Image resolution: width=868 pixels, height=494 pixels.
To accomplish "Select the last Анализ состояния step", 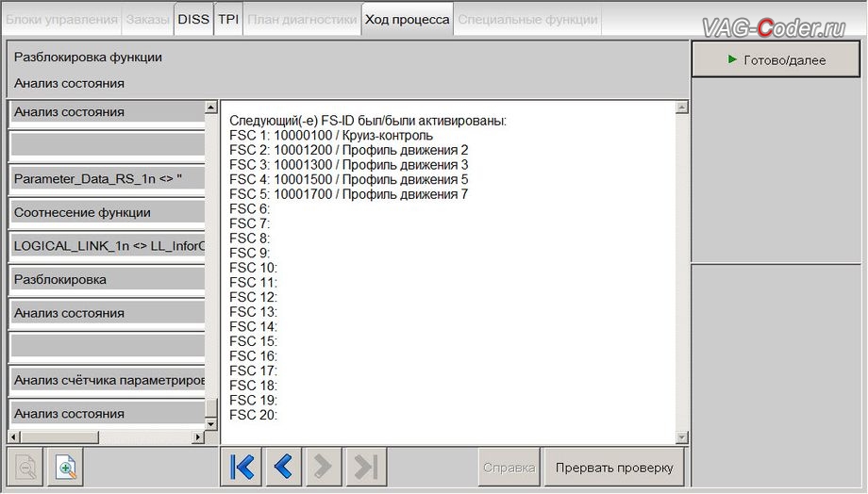I will tap(108, 413).
